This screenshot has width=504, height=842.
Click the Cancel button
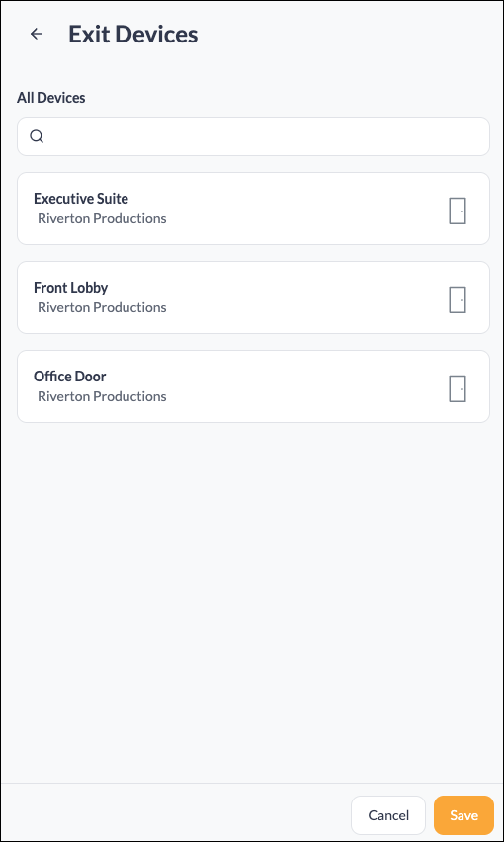(388, 815)
